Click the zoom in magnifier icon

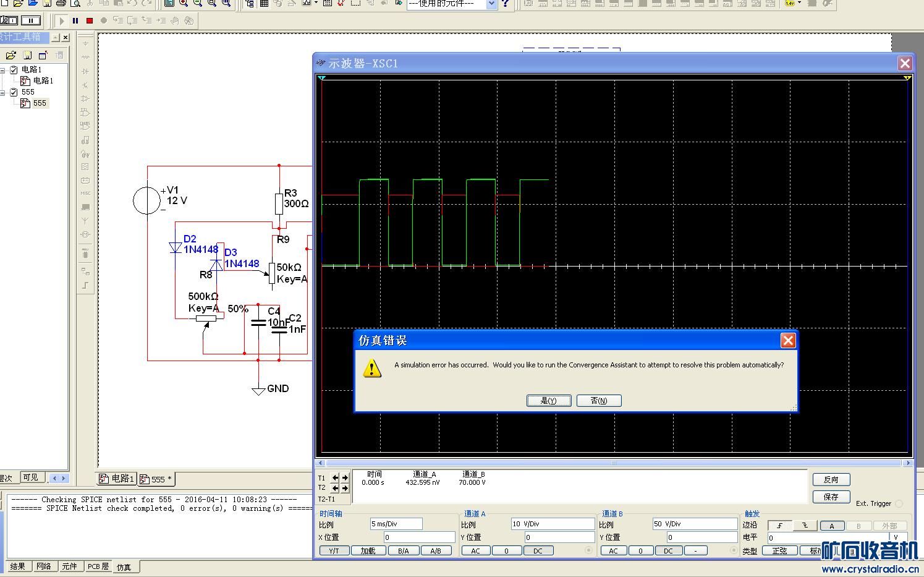(x=184, y=3)
